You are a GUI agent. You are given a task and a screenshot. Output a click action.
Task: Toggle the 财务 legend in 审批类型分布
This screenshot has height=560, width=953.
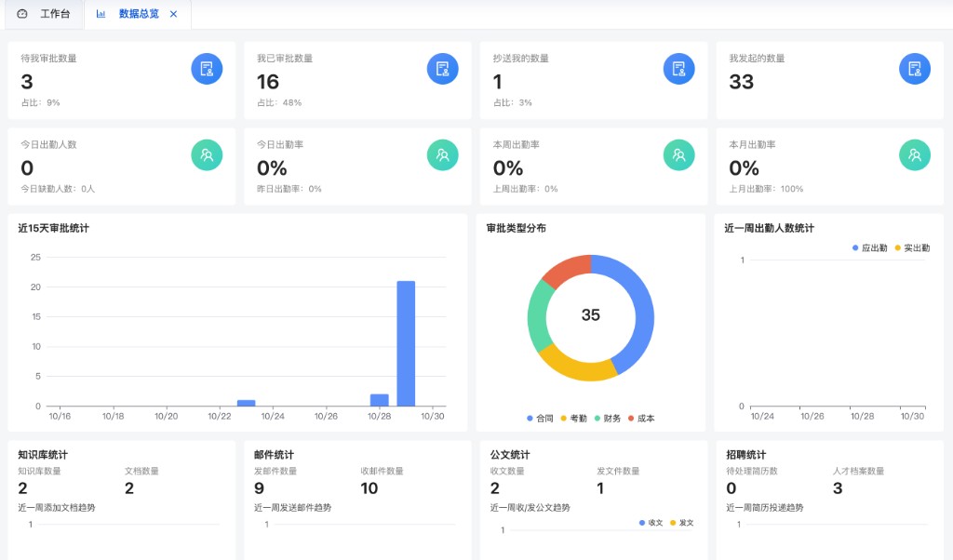pos(607,418)
